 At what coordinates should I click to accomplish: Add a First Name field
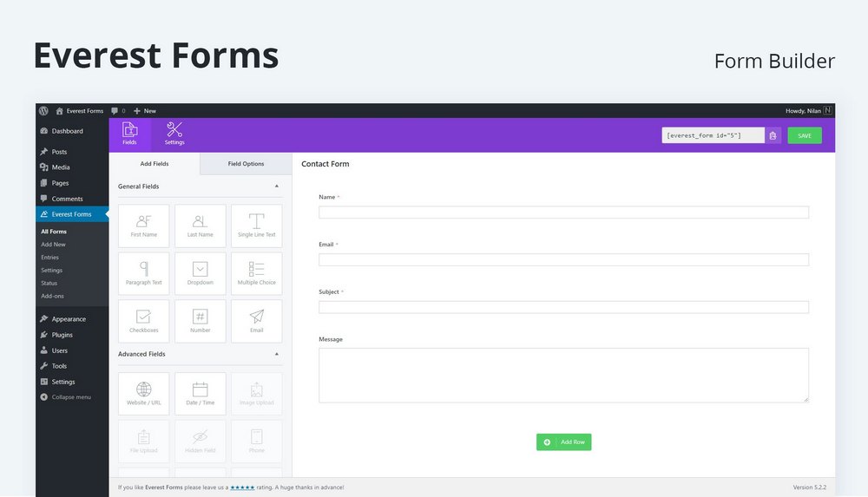pyautogui.click(x=143, y=226)
